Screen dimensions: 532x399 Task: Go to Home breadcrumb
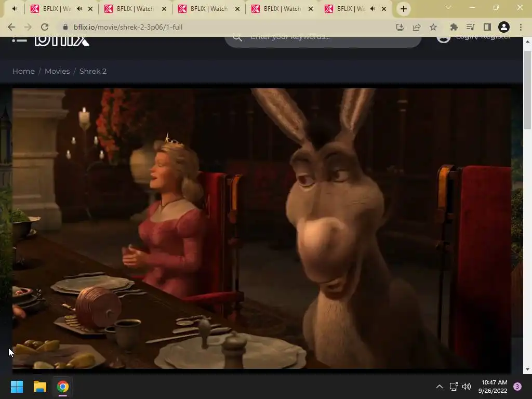pos(23,71)
